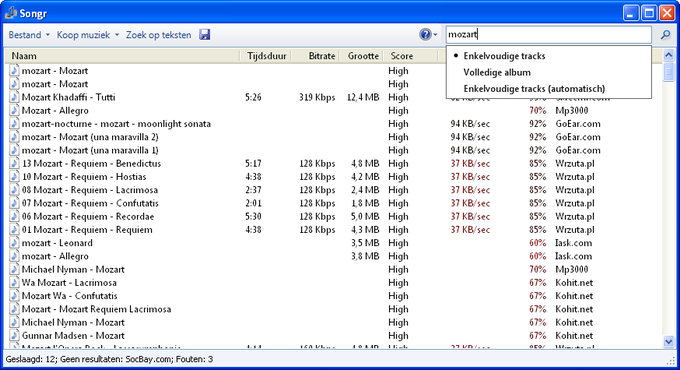Image resolution: width=680 pixels, height=370 pixels.
Task: Click Zoek op teksten in the toolbar
Action: (158, 35)
